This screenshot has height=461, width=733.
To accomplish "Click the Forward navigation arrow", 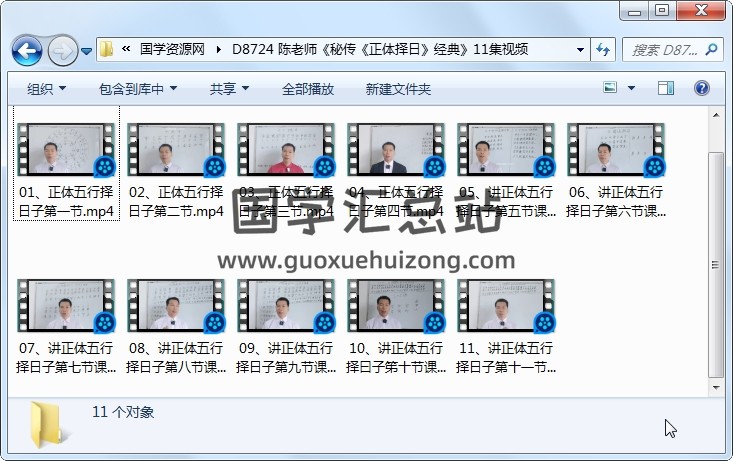I will tap(62, 50).
